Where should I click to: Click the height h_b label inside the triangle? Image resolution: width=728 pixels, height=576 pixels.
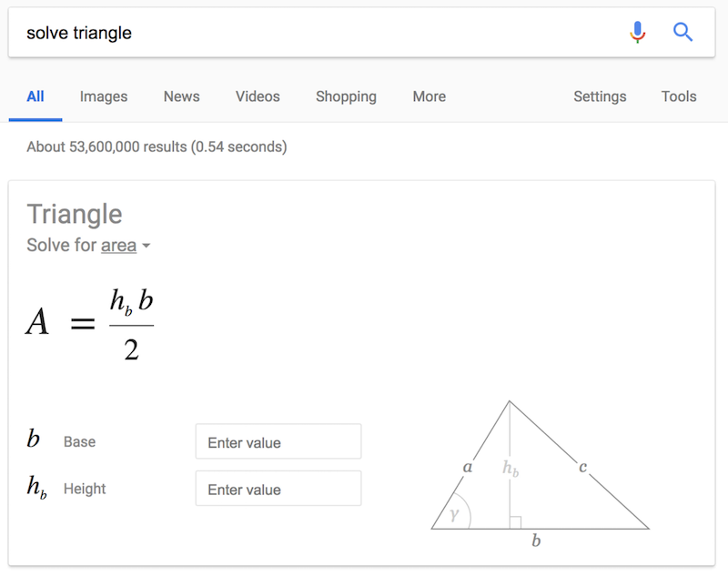coord(511,469)
